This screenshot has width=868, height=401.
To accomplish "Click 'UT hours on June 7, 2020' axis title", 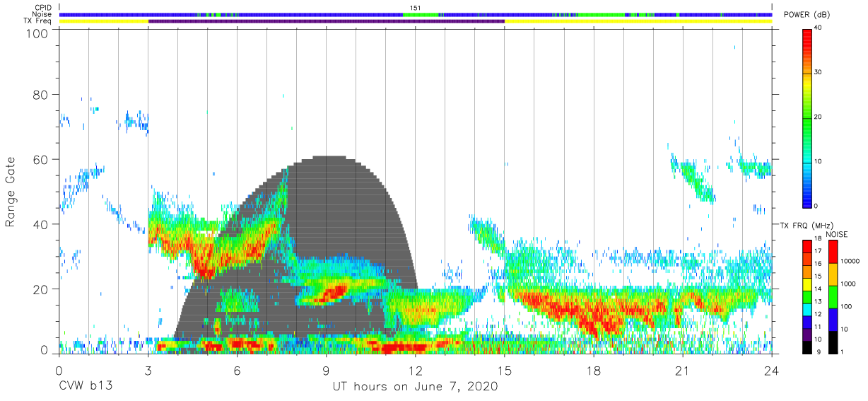I will 415,387.
